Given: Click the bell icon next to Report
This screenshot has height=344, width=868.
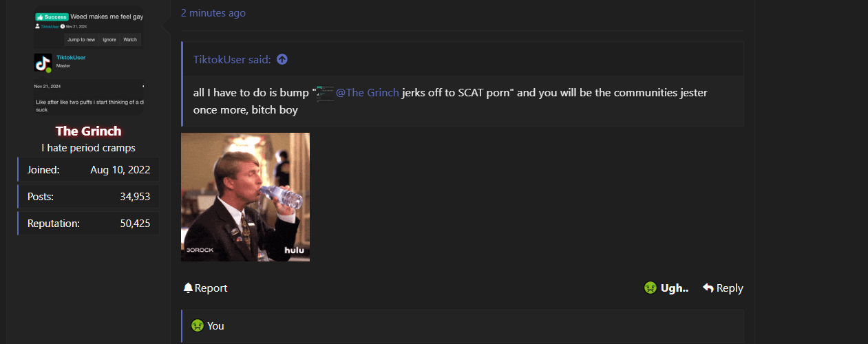Looking at the screenshot, I should pyautogui.click(x=188, y=288).
